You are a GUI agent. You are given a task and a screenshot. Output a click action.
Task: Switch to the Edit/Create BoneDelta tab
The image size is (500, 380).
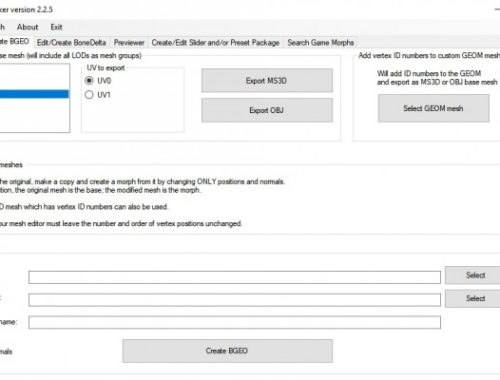(71, 43)
